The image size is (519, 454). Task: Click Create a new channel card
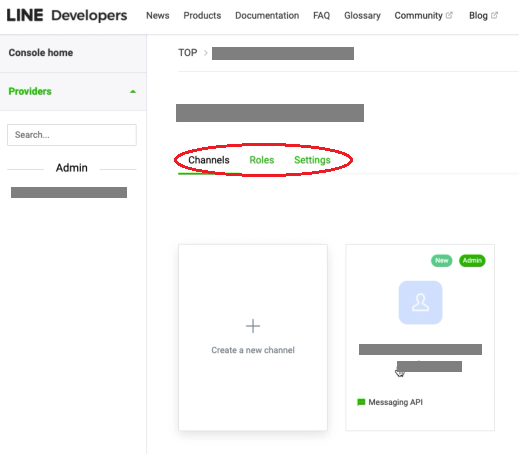tap(253, 337)
